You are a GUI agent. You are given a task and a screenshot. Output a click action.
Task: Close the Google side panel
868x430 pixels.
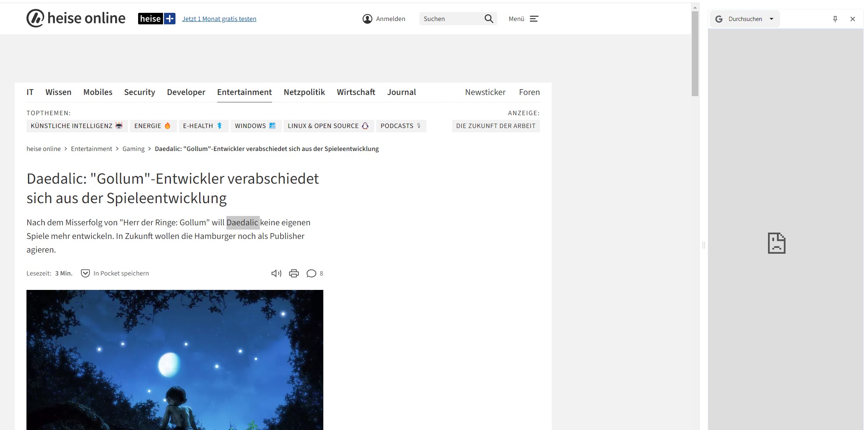click(x=852, y=19)
